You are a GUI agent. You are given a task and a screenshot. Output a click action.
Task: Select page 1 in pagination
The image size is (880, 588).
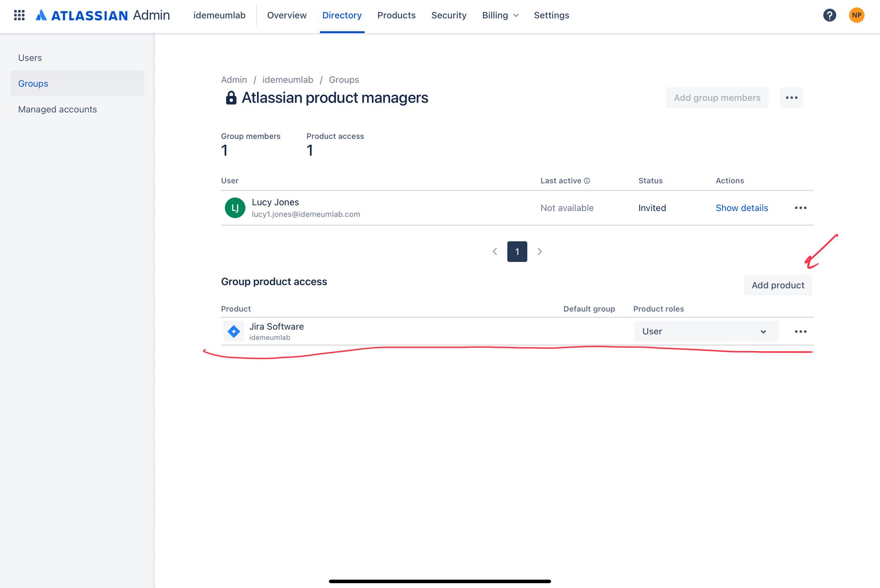(x=517, y=252)
